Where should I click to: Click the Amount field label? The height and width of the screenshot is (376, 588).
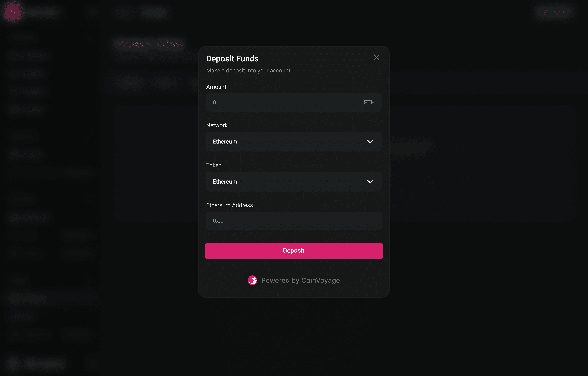pyautogui.click(x=216, y=87)
